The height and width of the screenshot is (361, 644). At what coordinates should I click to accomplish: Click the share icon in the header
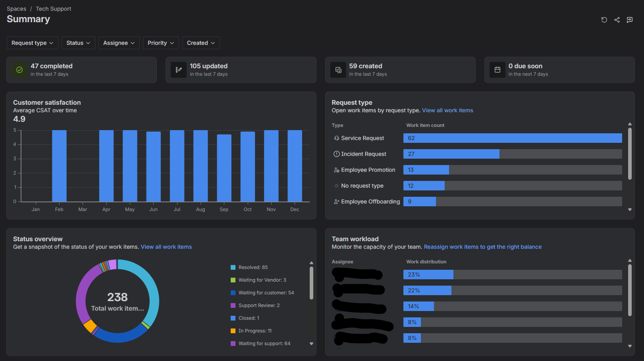(617, 20)
